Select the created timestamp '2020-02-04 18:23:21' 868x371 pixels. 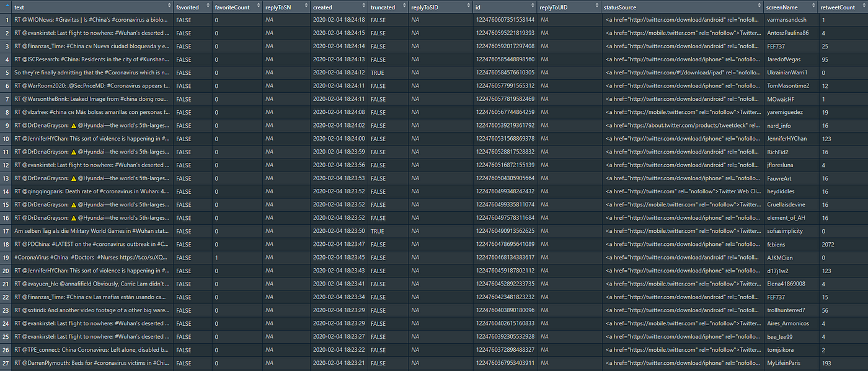(338, 363)
